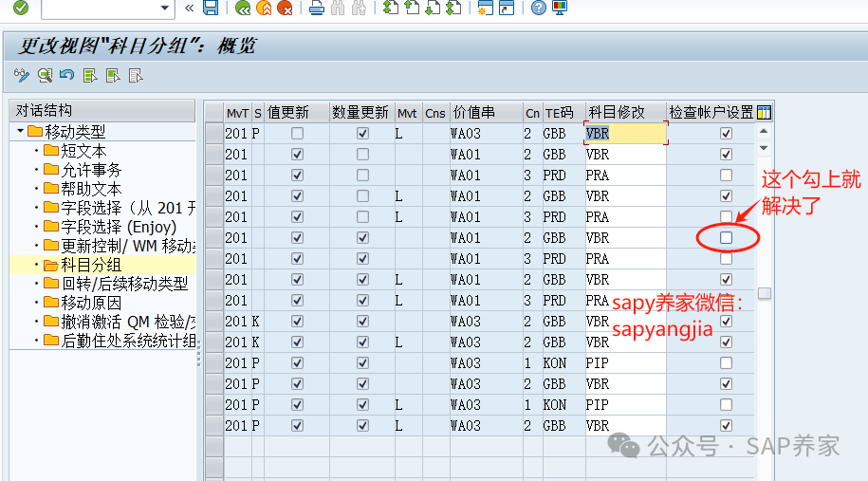
Task: Tick 检查帐户设置 for KON PIP row with L
Action: 726,404
